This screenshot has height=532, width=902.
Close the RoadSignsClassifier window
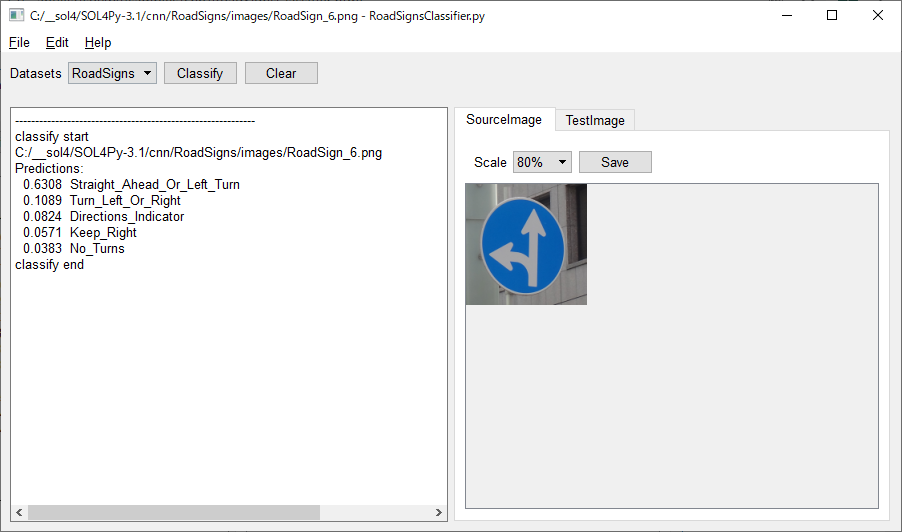click(877, 16)
